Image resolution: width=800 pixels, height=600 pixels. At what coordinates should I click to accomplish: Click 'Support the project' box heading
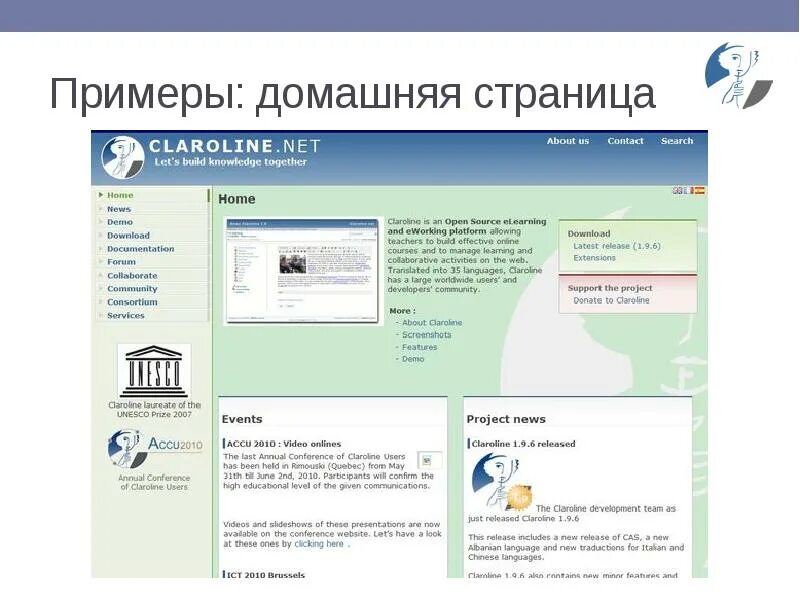[610, 288]
